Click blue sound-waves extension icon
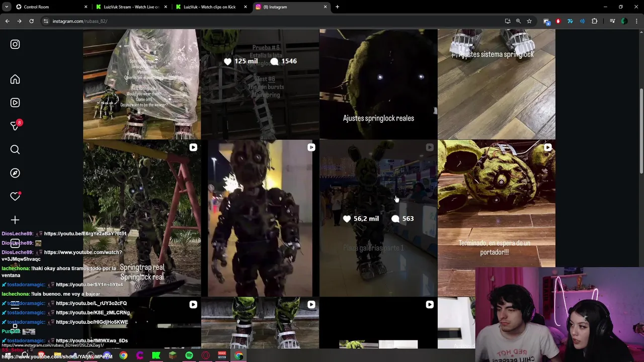 (582, 21)
